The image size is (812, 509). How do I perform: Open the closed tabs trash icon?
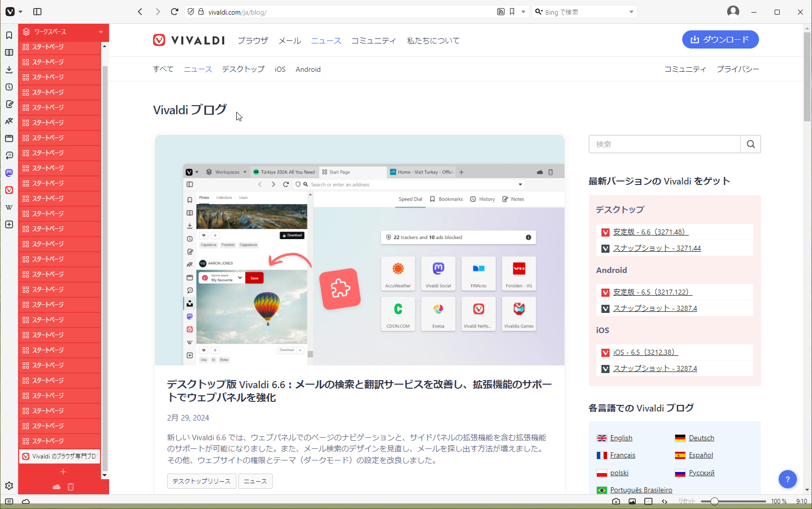(x=71, y=487)
